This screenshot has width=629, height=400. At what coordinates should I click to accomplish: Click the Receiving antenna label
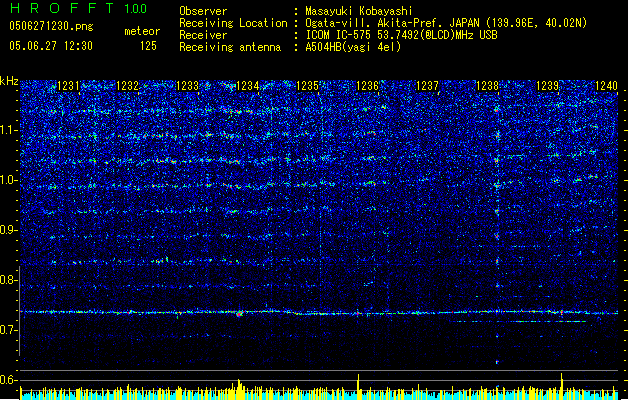click(x=230, y=47)
